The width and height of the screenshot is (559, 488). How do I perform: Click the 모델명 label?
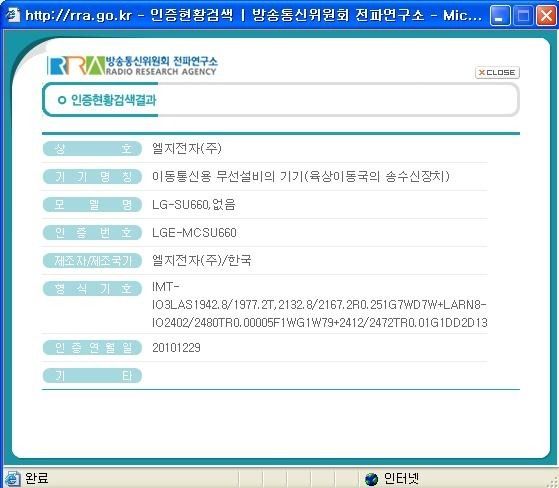(x=92, y=205)
